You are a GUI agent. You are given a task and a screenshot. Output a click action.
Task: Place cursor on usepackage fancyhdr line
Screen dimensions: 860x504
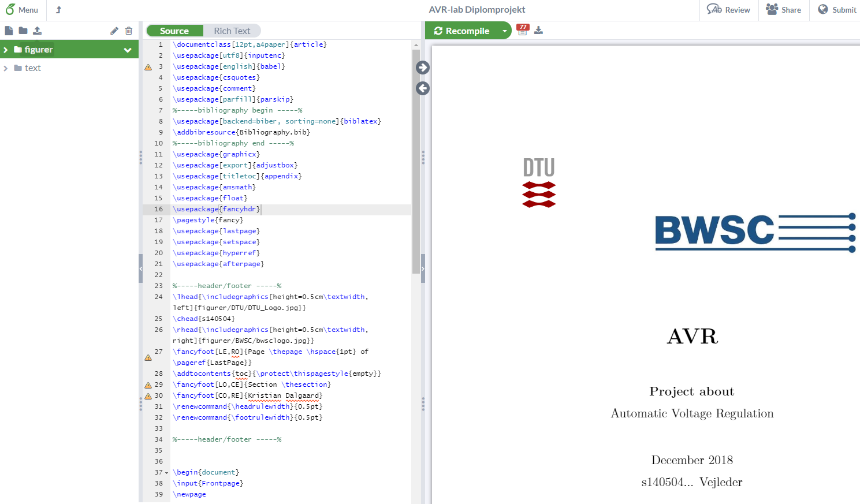point(217,209)
